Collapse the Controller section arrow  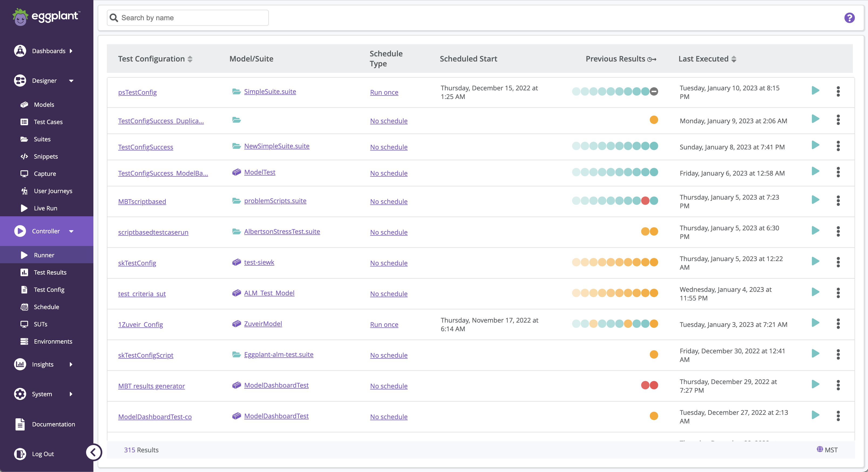point(71,231)
